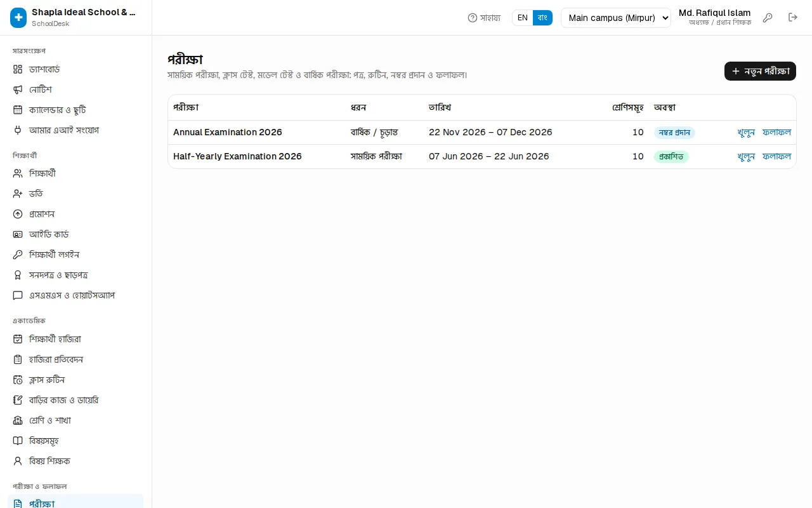The width and height of the screenshot is (812, 508).
Task: Open শিক্ষার্থী হাজিরা calendar-check icon
Action: (18, 339)
